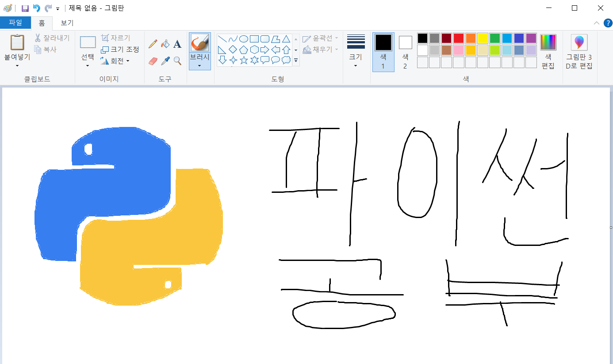Choose the Diamond shape

(233, 50)
